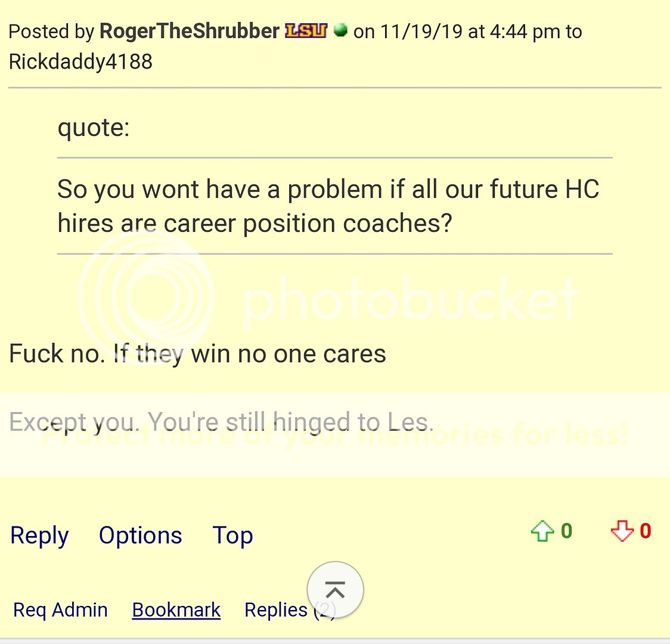Click the green upvote arrow
The image size is (670, 644).
[542, 531]
